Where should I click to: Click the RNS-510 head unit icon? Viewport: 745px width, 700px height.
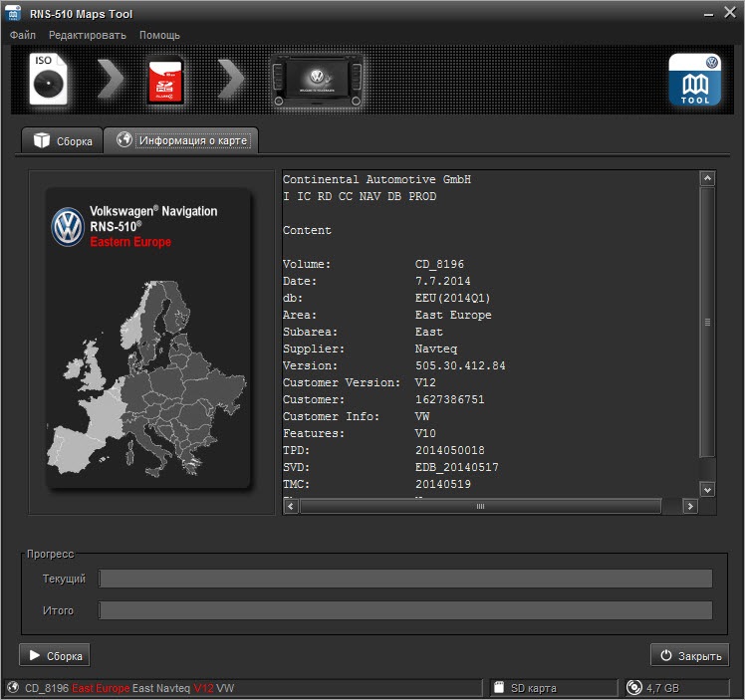click(317, 81)
